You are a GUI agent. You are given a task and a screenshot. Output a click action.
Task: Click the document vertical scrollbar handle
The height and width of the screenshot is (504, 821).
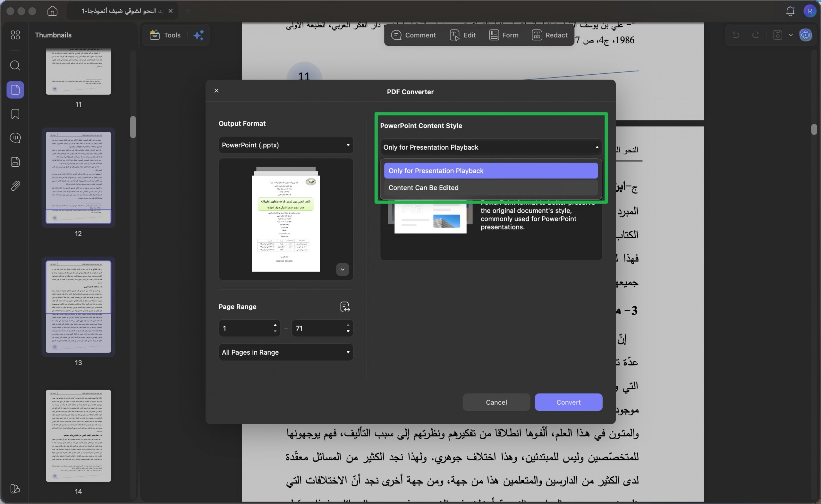click(814, 129)
